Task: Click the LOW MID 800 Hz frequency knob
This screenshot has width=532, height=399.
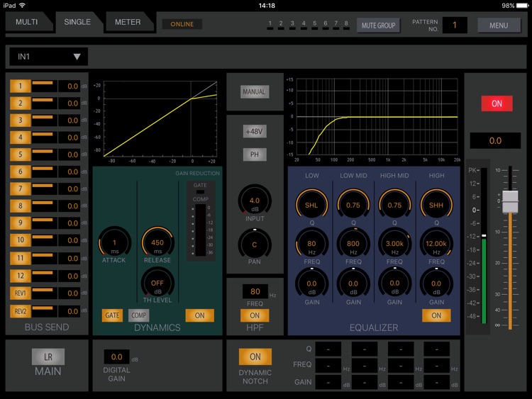Action: [353, 244]
